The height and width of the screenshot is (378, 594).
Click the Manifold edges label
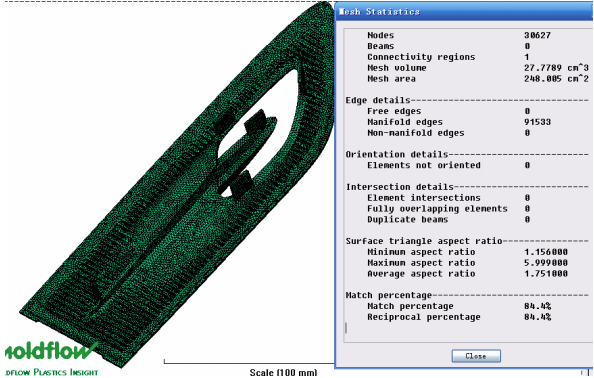pyautogui.click(x=405, y=122)
